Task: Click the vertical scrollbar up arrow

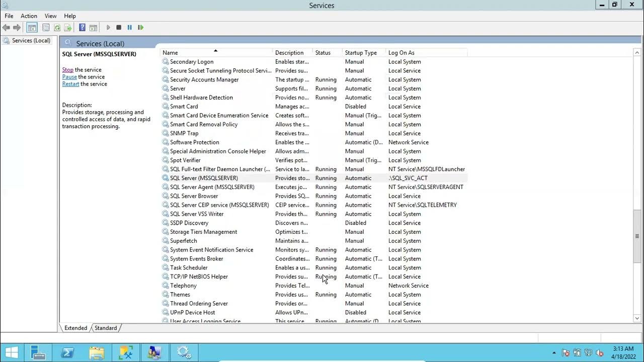Action: 637,52
